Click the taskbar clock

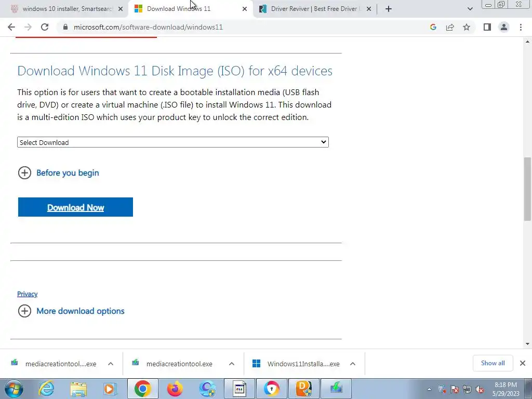(x=506, y=389)
